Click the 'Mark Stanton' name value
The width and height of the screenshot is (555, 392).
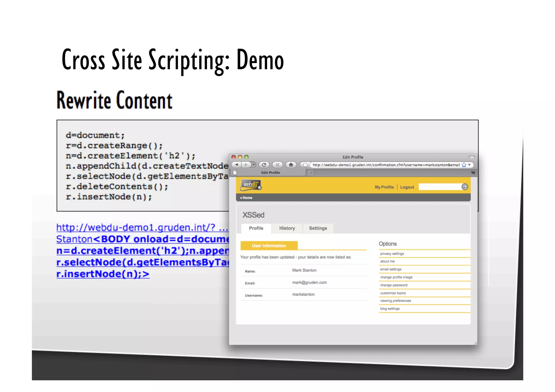(x=304, y=270)
